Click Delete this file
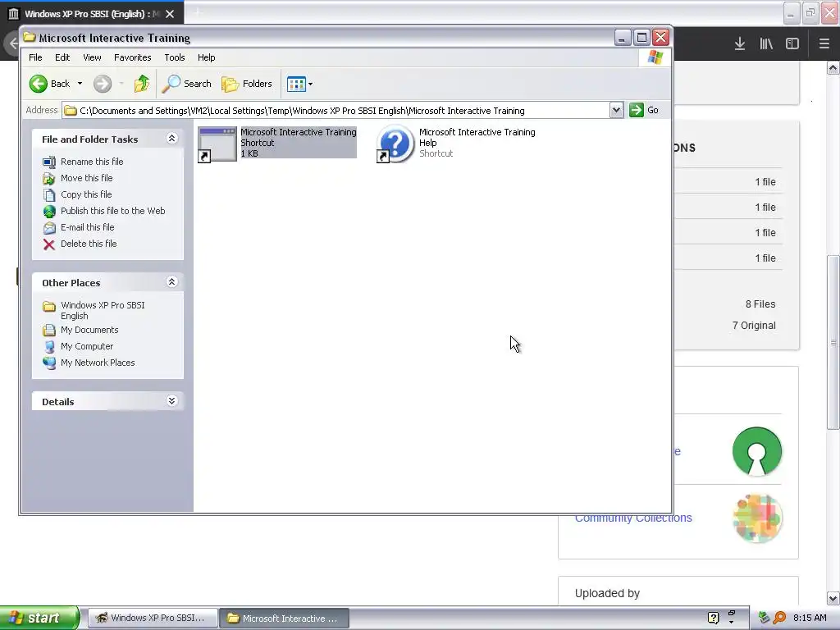Image resolution: width=840 pixels, height=630 pixels. pyautogui.click(x=89, y=243)
